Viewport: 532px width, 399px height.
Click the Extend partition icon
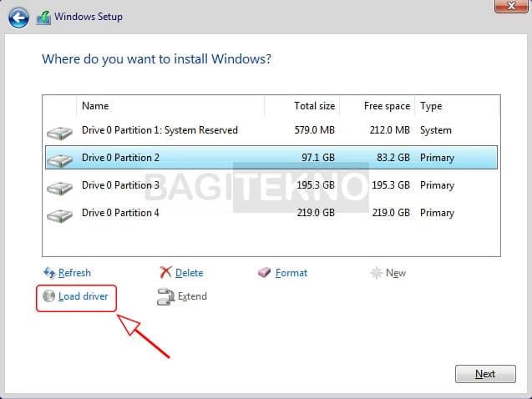pos(165,296)
